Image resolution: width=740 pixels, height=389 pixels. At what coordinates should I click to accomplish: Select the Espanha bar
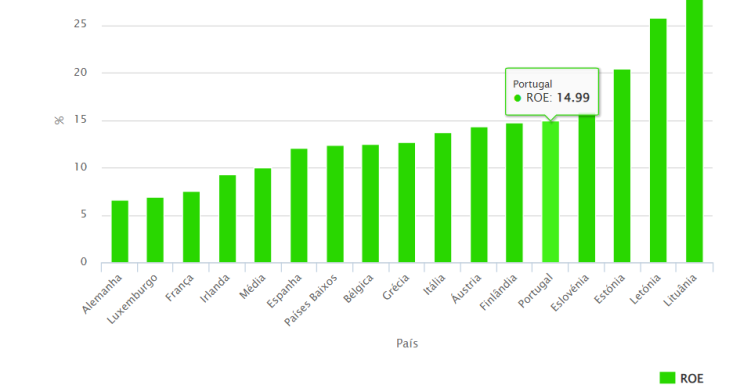coord(299,205)
